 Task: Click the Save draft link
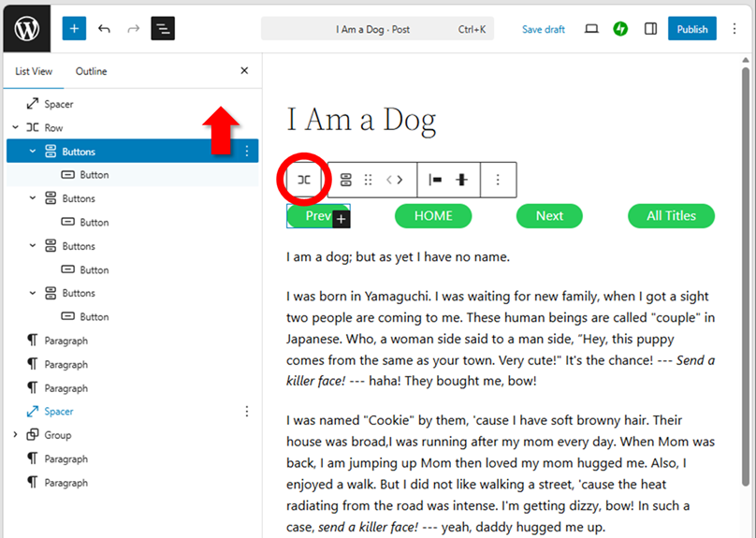pyautogui.click(x=543, y=29)
